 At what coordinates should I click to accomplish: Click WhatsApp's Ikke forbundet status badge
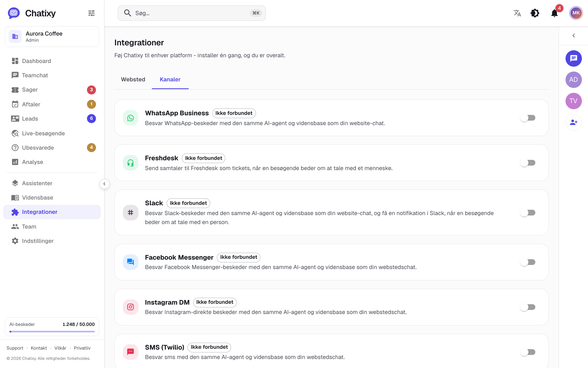coord(234,113)
